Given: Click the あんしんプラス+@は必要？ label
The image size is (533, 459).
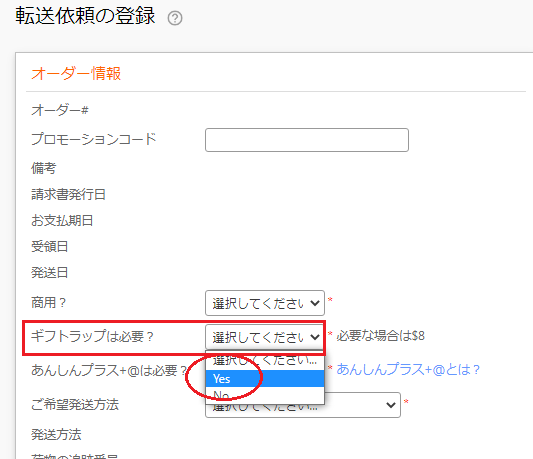Looking at the screenshot, I should (x=109, y=370).
